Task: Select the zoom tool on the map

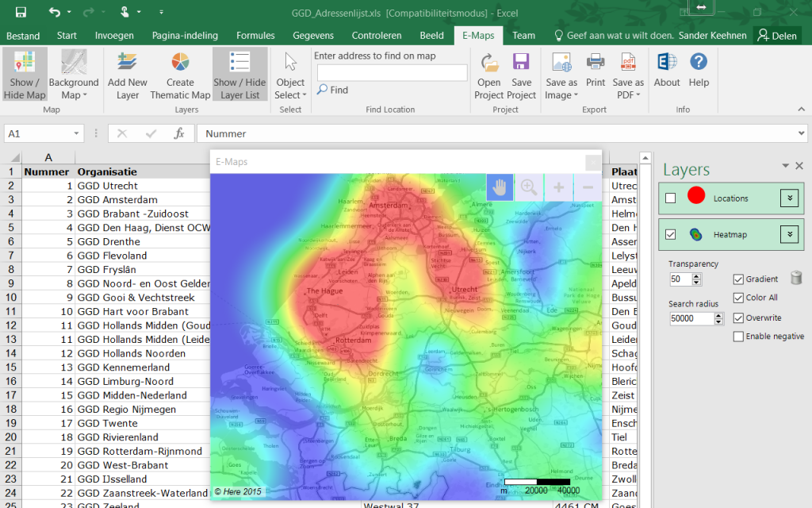Action: click(x=530, y=187)
